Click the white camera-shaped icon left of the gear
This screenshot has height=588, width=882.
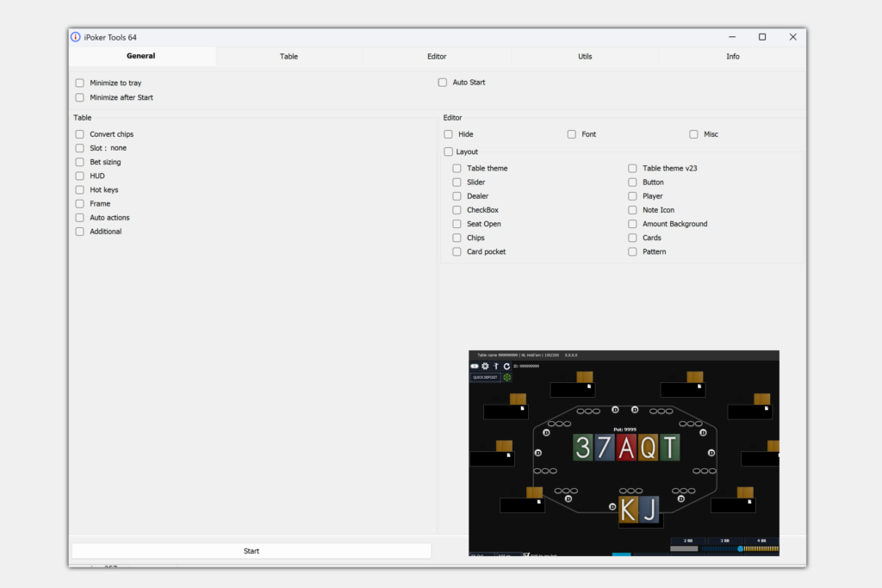click(475, 366)
